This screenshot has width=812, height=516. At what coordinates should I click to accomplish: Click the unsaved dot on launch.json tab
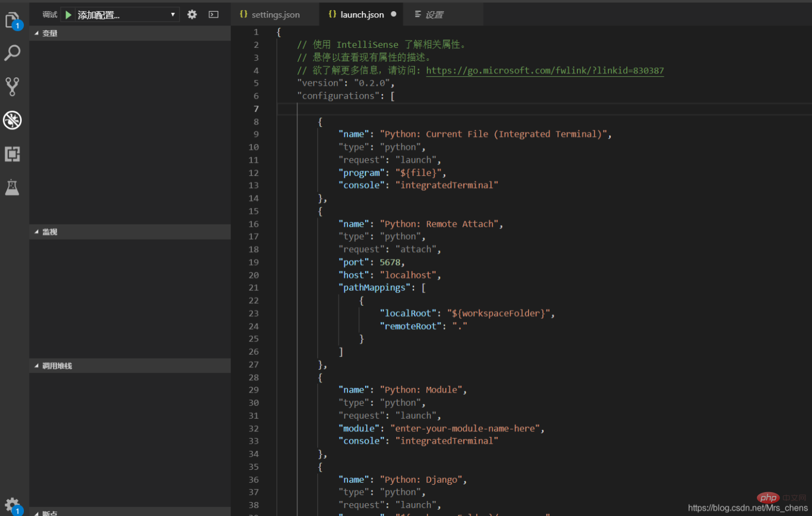tap(393, 14)
